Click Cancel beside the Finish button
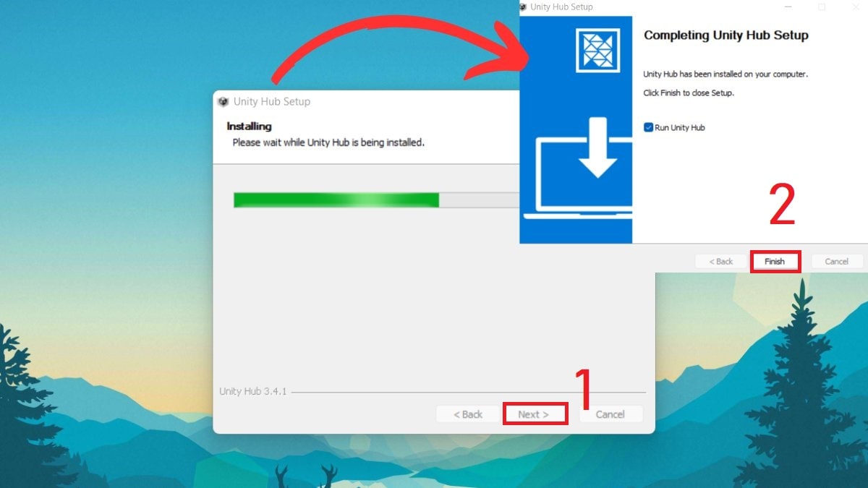This screenshot has height=488, width=868. coord(836,262)
